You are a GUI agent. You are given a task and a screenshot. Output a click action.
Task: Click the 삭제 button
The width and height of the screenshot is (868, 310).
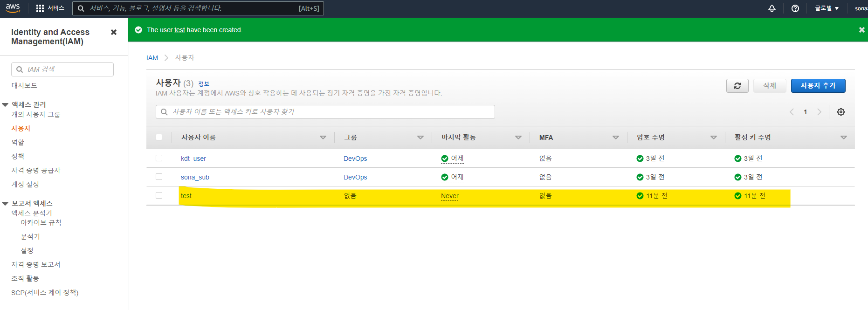point(770,86)
